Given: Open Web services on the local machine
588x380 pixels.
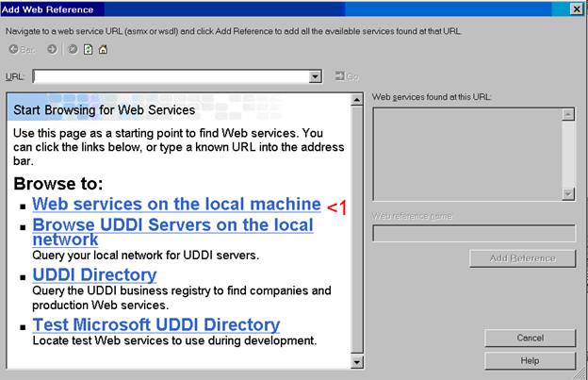Looking at the screenshot, I should click(176, 204).
